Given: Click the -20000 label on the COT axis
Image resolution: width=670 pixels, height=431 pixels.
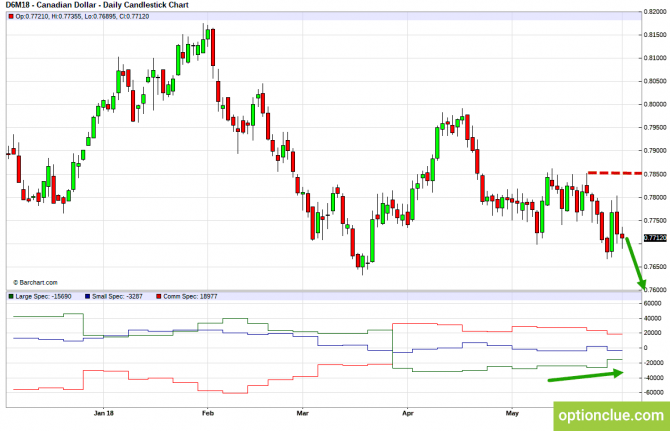Looking at the screenshot, I should (653, 363).
